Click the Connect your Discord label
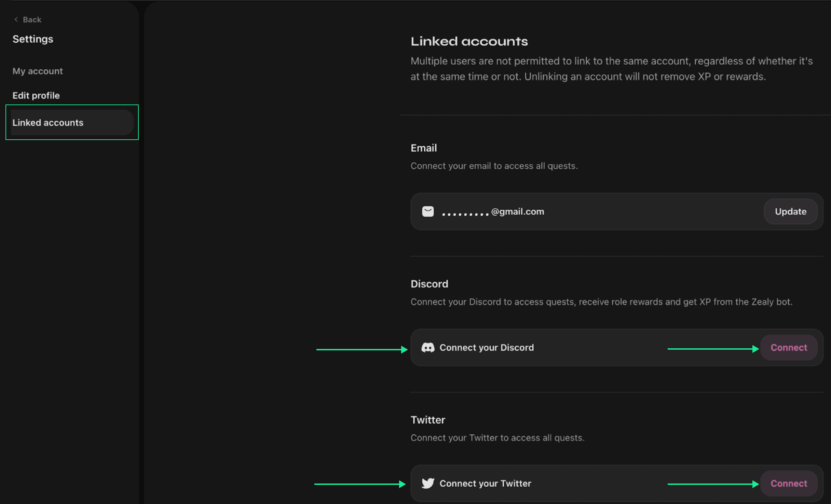Image resolution: width=831 pixels, height=504 pixels. coord(486,348)
